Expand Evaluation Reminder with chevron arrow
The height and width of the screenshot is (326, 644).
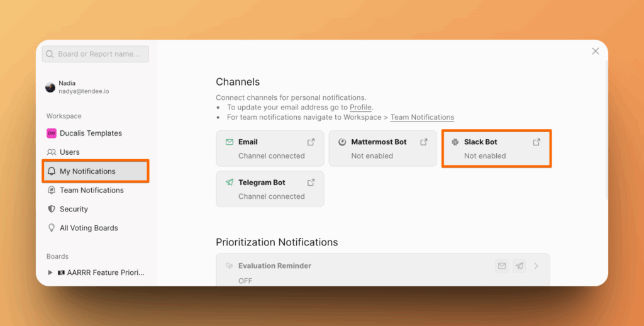coord(536,266)
